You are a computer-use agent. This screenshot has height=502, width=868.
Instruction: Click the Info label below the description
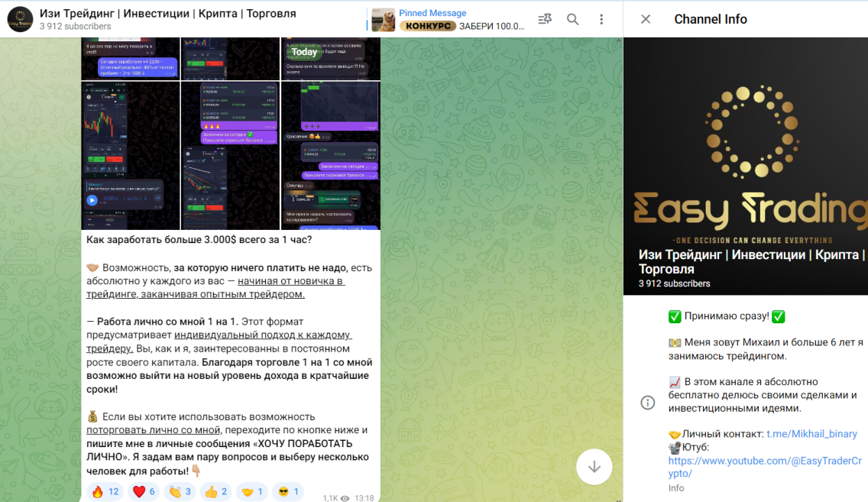coord(676,488)
